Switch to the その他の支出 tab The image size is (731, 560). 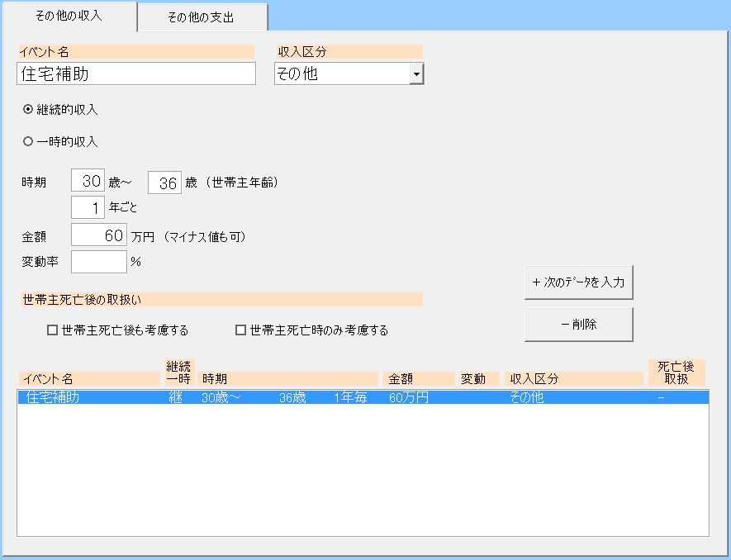click(x=202, y=17)
